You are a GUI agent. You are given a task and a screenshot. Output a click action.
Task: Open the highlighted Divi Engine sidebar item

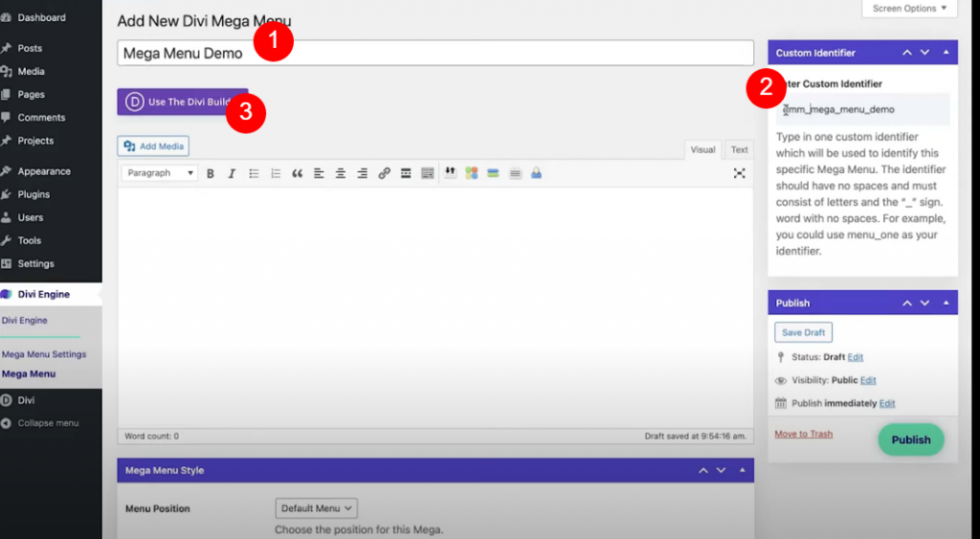coord(51,294)
